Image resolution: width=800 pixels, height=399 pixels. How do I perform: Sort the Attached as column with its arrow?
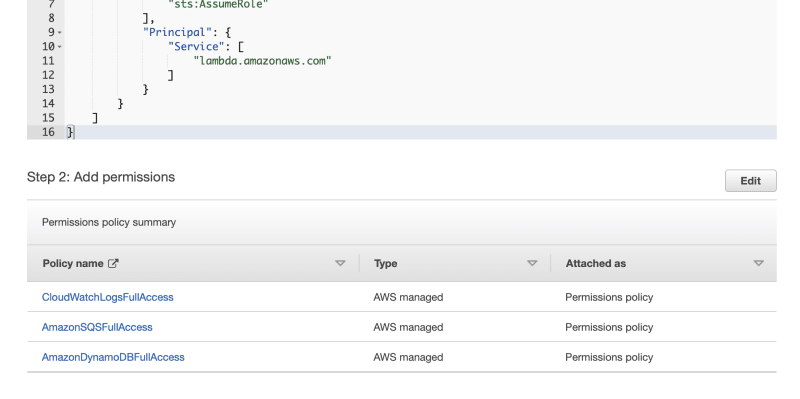tap(758, 263)
